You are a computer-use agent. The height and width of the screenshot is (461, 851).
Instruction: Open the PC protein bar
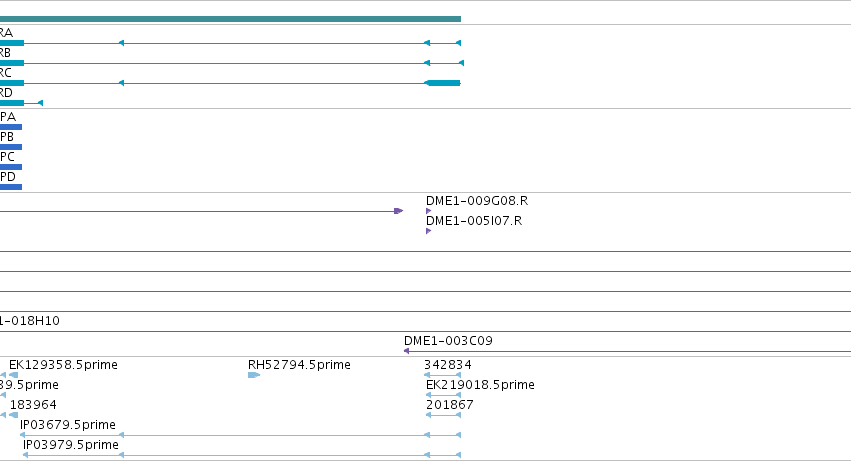11,167
